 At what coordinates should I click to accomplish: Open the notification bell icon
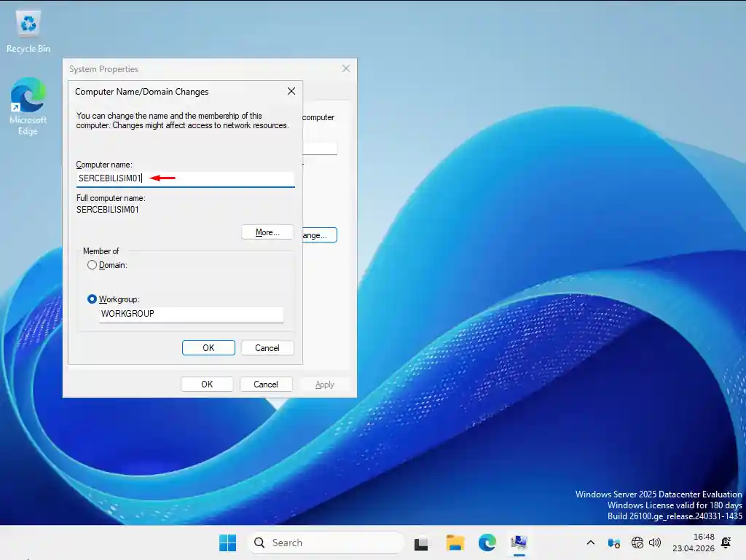click(x=726, y=543)
